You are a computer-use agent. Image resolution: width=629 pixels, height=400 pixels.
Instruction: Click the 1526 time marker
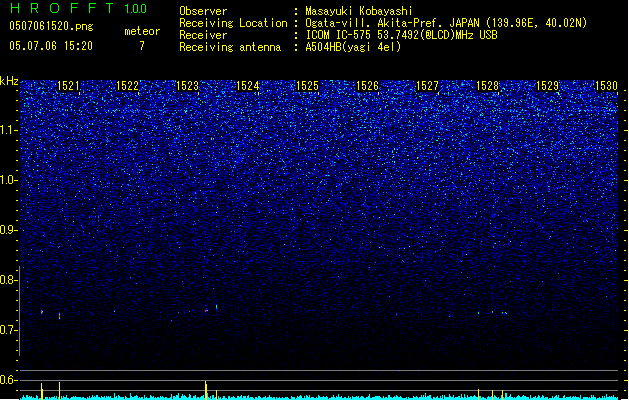coord(367,86)
